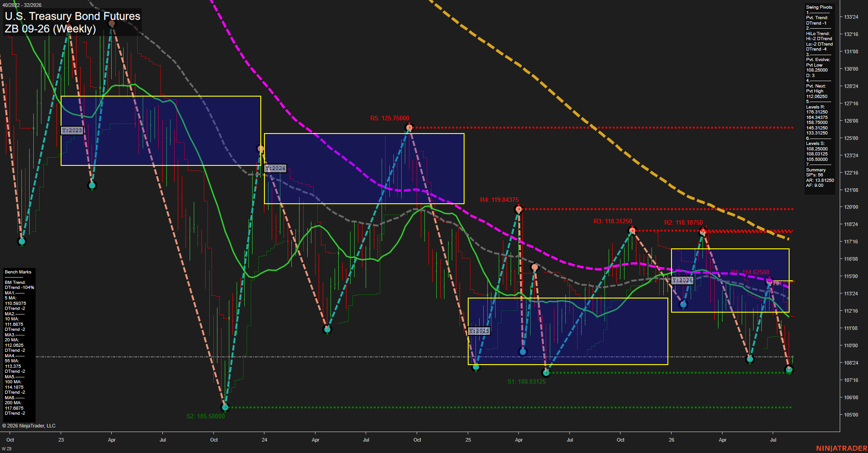
Task: Click the BM Trend: label
Action: coord(15,283)
